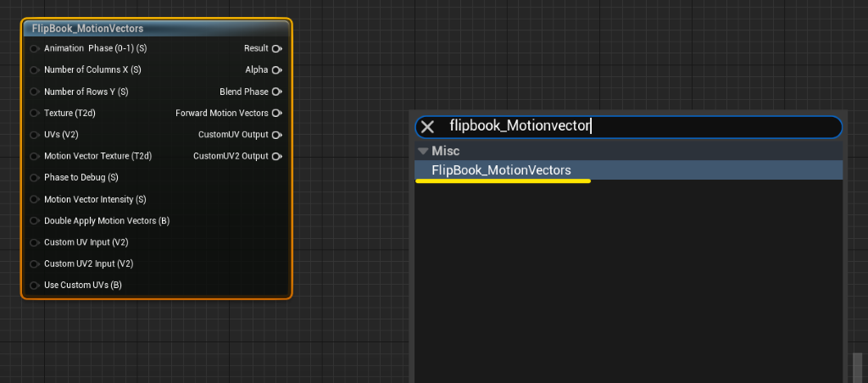Clear the search with the X icon
The image size is (868, 383).
[427, 127]
